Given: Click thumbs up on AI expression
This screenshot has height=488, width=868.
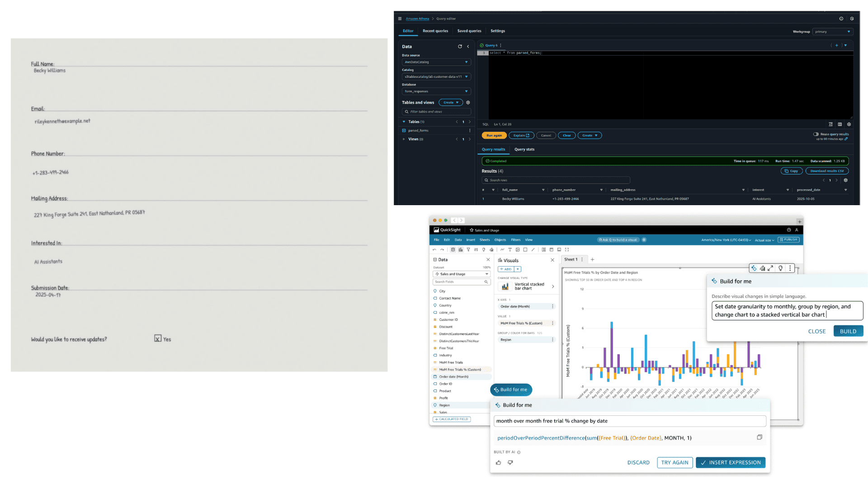Looking at the screenshot, I should click(x=498, y=463).
